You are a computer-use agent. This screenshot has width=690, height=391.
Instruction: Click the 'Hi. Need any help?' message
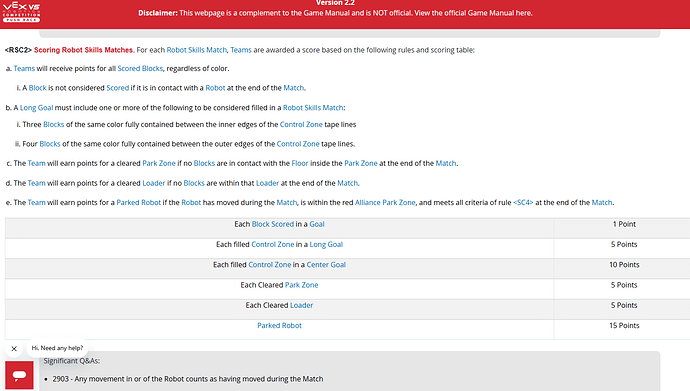click(x=57, y=348)
